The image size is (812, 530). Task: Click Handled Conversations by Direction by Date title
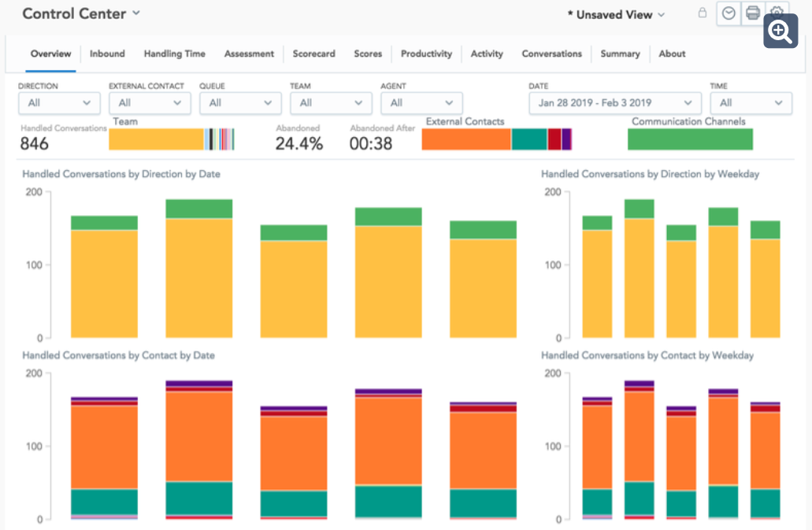point(121,174)
